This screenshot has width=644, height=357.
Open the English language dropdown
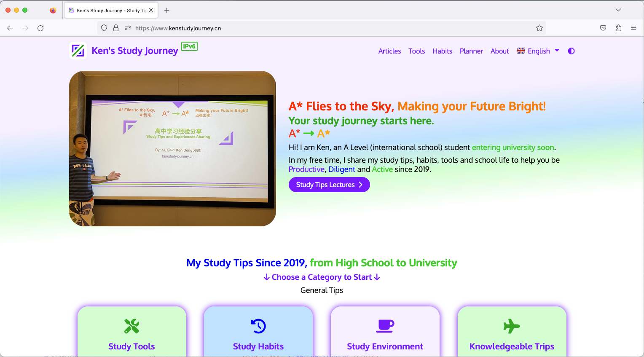coord(538,51)
